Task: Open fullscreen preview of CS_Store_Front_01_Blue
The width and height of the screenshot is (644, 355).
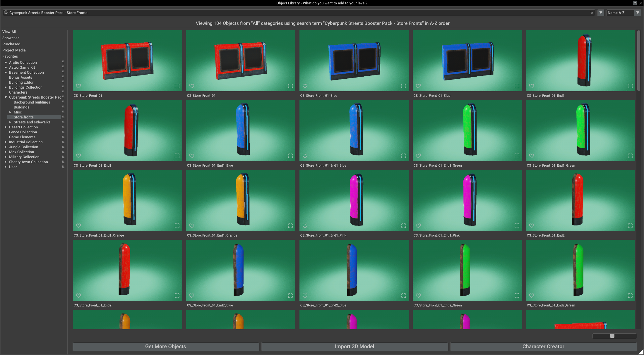Action: click(403, 86)
